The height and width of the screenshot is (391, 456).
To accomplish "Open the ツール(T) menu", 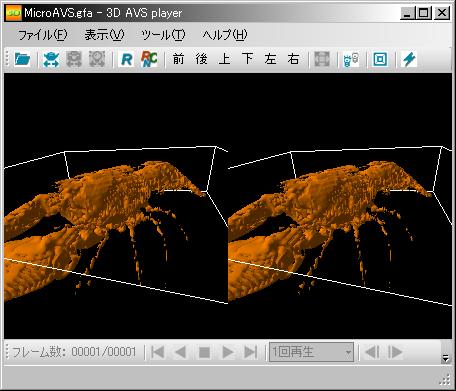I will (x=163, y=35).
